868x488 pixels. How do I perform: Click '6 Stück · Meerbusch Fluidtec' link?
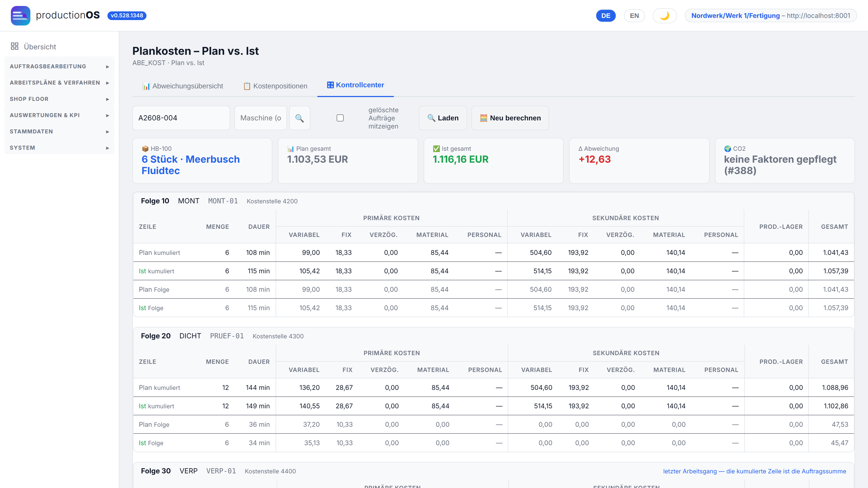191,165
